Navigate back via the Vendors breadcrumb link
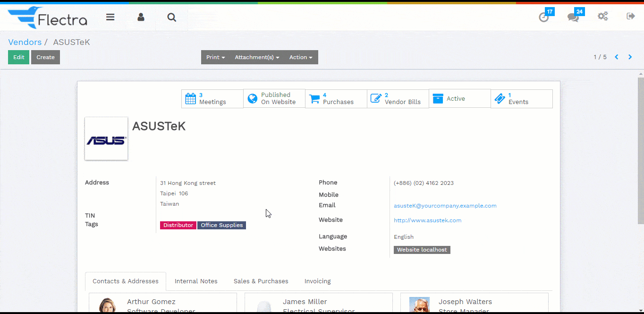The width and height of the screenshot is (644, 314). pos(25,42)
